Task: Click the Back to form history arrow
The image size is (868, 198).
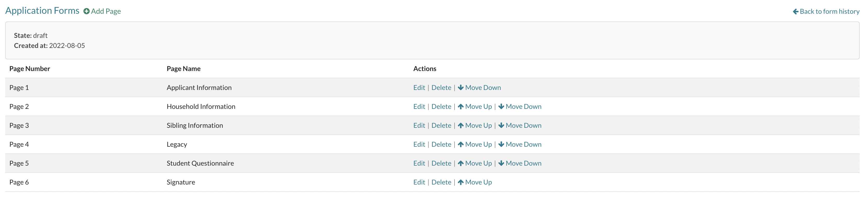Action: click(x=796, y=12)
